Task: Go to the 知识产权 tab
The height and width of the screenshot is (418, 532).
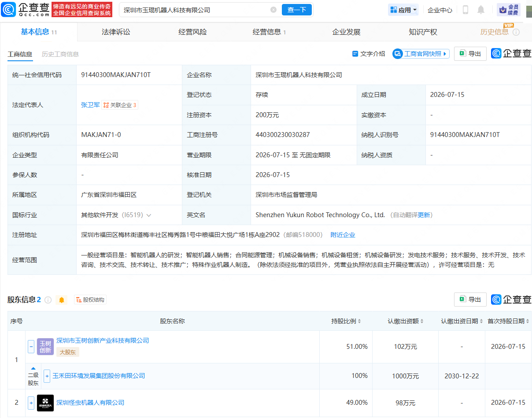Action: click(423, 32)
